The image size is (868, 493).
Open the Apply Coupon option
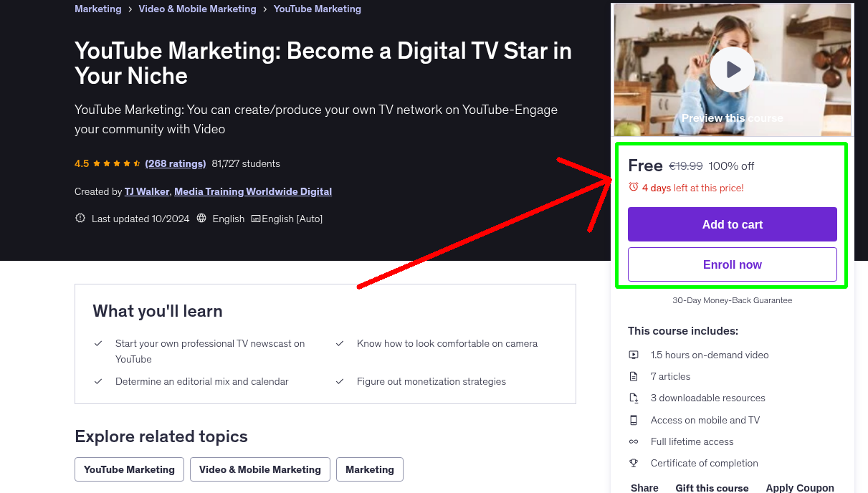coord(800,487)
